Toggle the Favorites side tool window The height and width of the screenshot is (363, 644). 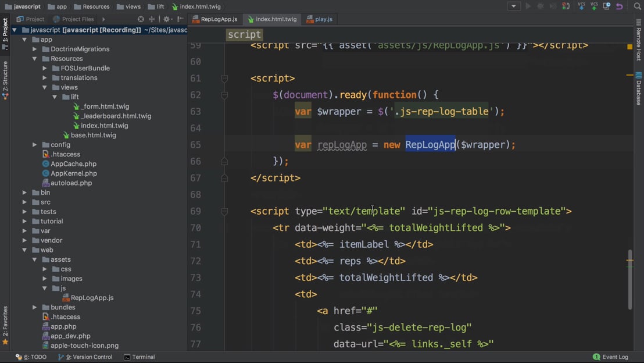point(5,325)
